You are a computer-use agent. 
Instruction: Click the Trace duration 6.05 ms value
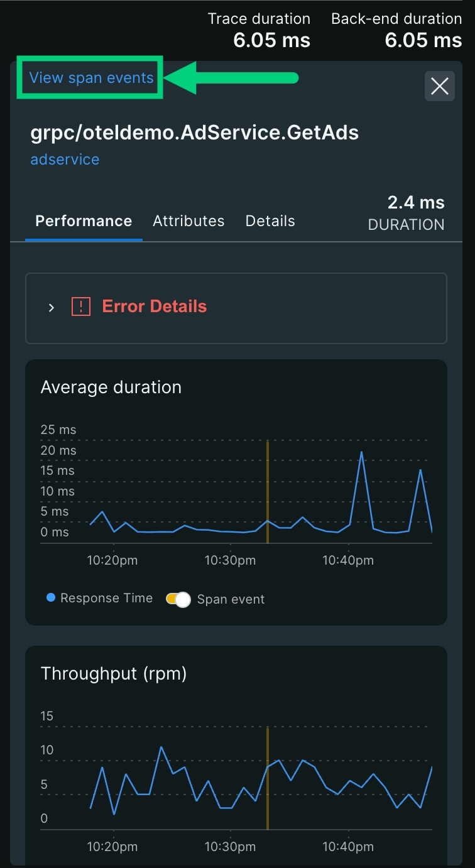(271, 41)
